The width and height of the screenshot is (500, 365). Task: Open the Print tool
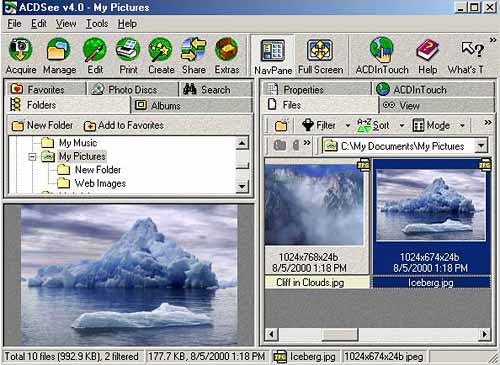tap(128, 56)
